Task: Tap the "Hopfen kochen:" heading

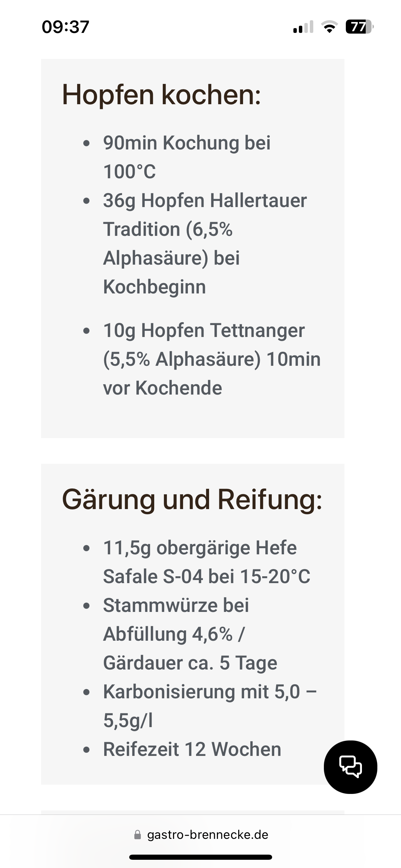Action: (x=161, y=95)
